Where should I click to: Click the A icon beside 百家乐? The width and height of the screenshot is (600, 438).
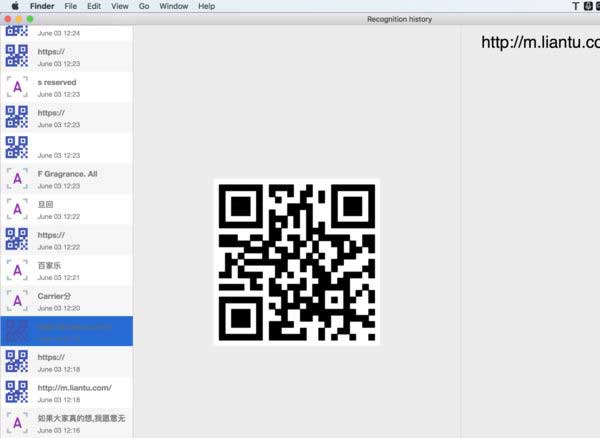click(x=17, y=270)
